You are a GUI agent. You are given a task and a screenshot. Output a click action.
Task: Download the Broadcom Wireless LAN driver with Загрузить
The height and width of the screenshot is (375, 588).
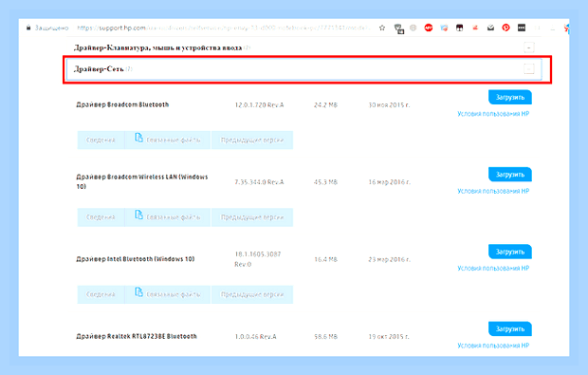510,175
